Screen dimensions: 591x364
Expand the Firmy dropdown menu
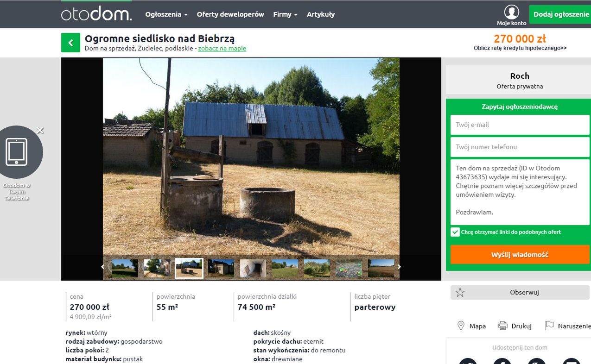click(x=285, y=14)
